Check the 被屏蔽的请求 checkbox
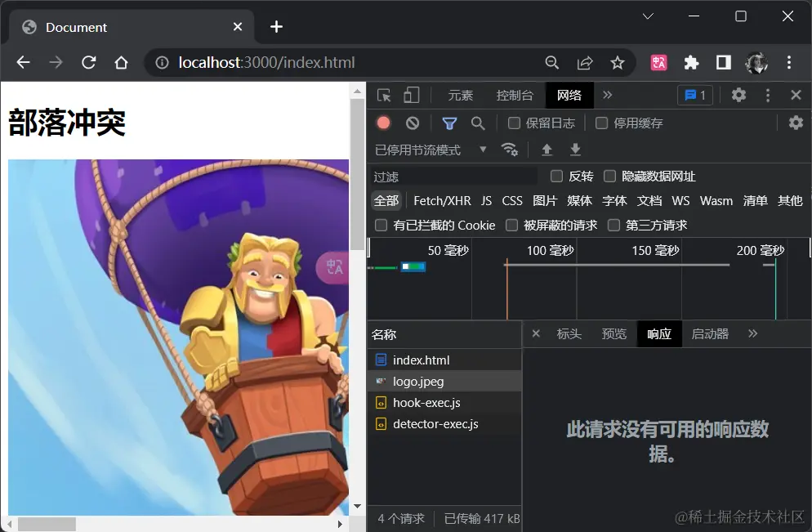Viewport: 812px width, 532px height. [x=511, y=226]
